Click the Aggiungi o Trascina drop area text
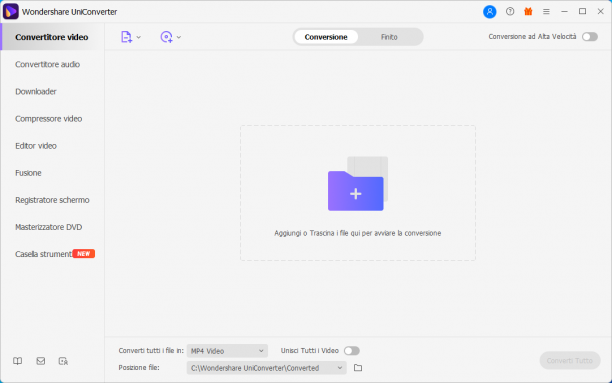 [358, 233]
